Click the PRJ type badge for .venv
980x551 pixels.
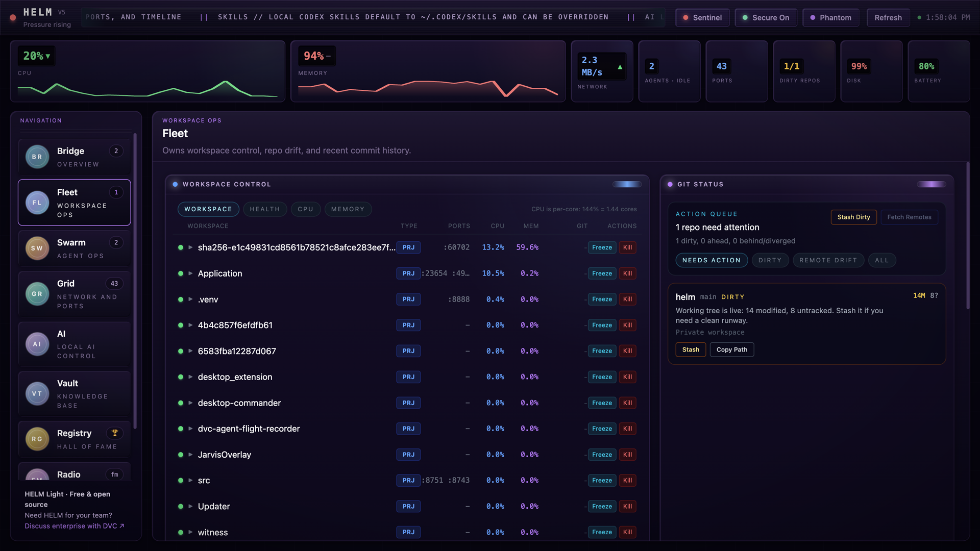(408, 299)
